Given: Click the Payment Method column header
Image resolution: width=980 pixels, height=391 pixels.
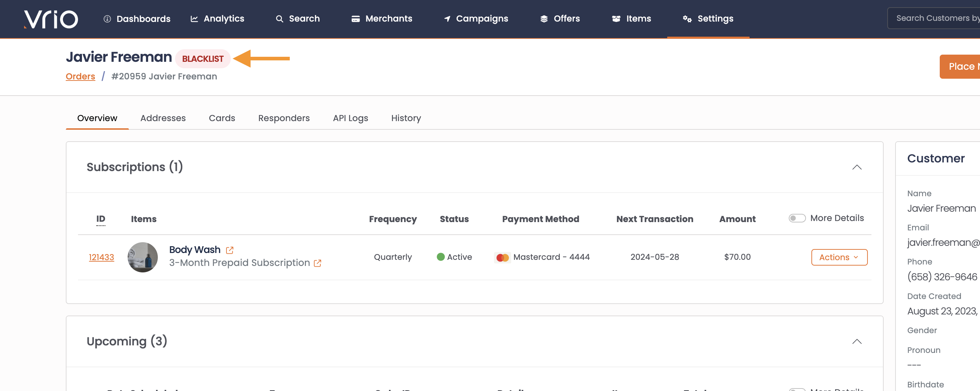Looking at the screenshot, I should click(x=541, y=219).
